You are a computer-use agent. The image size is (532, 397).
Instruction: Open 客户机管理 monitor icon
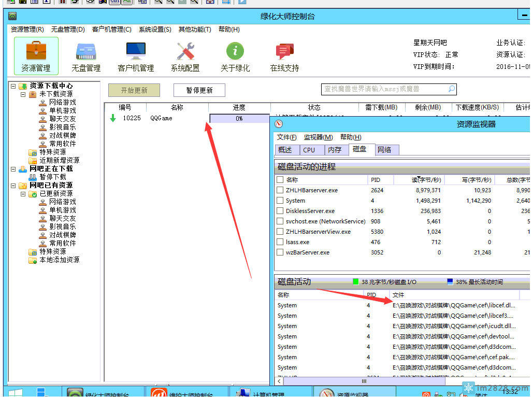(136, 51)
